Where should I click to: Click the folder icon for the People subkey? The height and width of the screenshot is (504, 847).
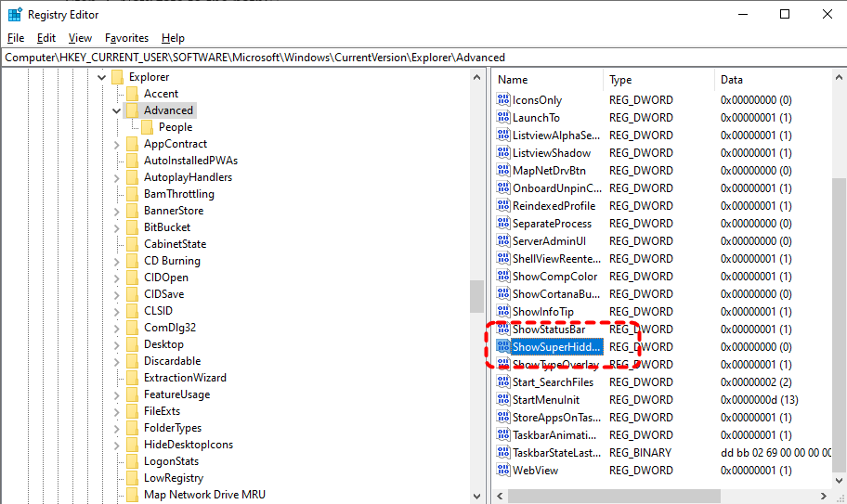pyautogui.click(x=147, y=127)
